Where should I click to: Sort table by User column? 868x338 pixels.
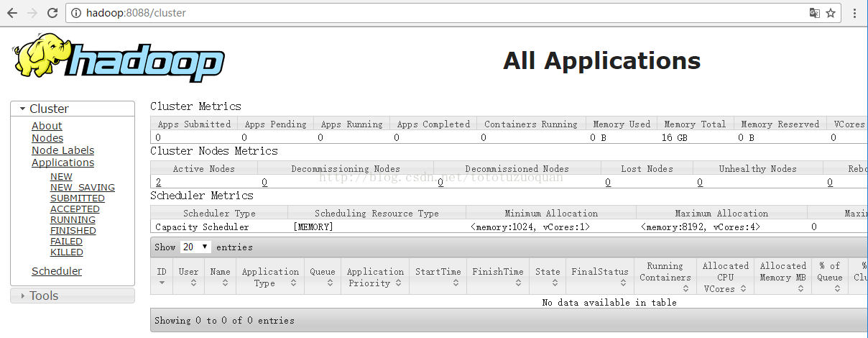pyautogui.click(x=189, y=277)
